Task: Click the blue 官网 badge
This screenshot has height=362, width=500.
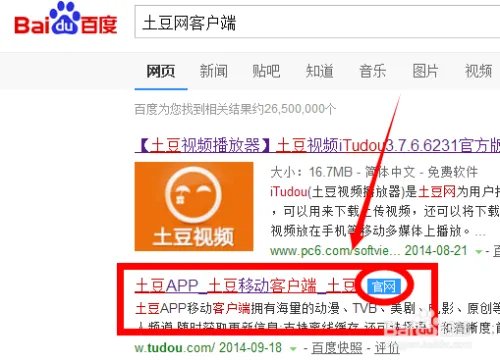Action: click(x=383, y=286)
